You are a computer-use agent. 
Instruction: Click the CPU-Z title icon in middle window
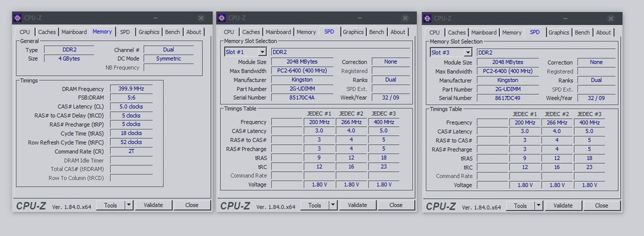tap(222, 18)
